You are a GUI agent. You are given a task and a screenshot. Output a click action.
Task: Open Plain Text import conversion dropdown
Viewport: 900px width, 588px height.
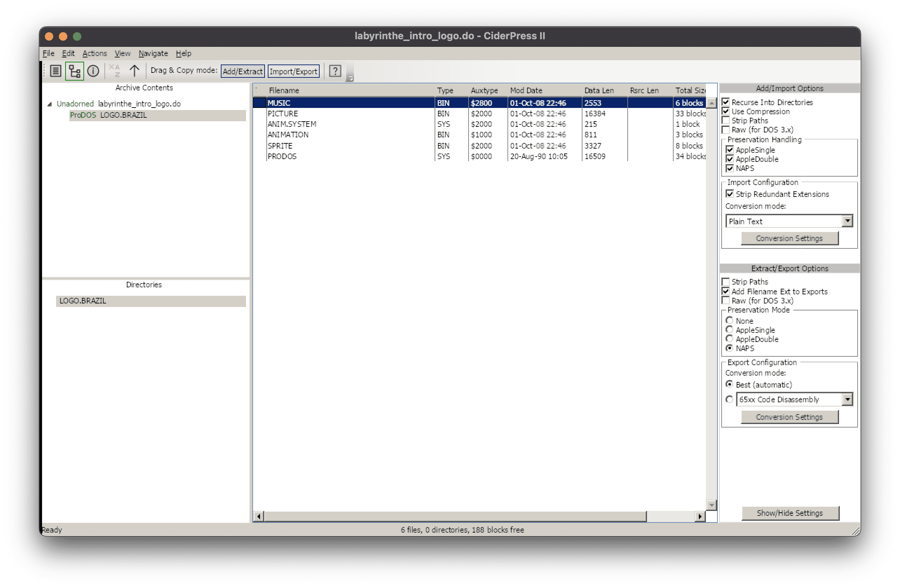[x=789, y=221]
